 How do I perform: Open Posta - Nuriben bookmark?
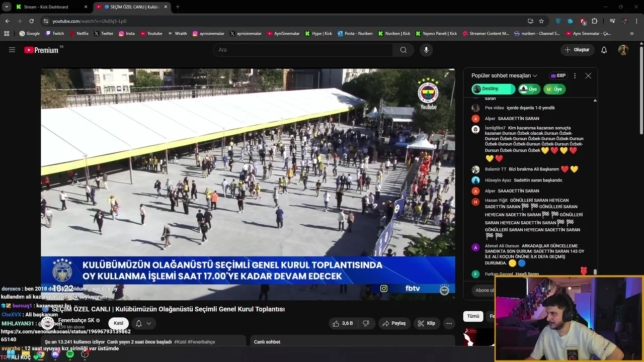(x=355, y=34)
